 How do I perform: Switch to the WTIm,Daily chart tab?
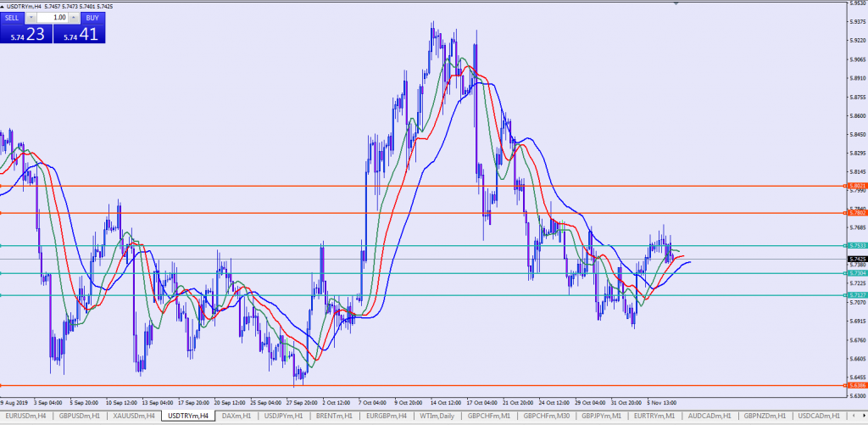point(435,417)
